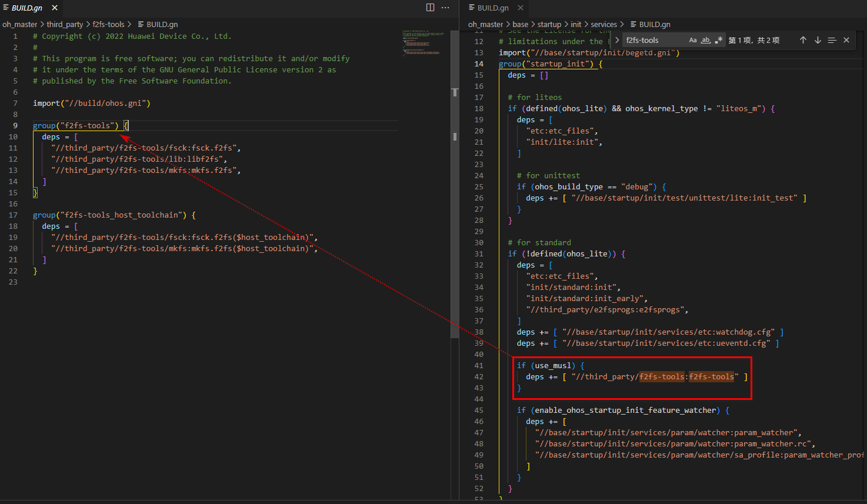Click fsck.f2fs($host_toolchain) dependency line
The width and height of the screenshot is (867, 504).
click(x=184, y=237)
